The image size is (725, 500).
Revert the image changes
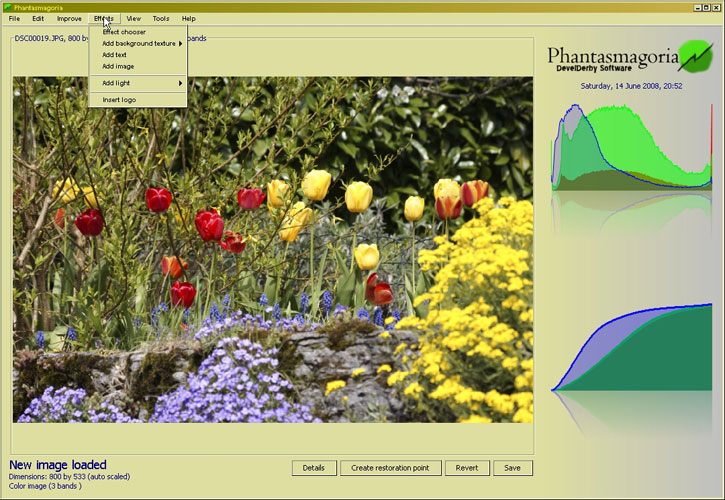coord(468,468)
